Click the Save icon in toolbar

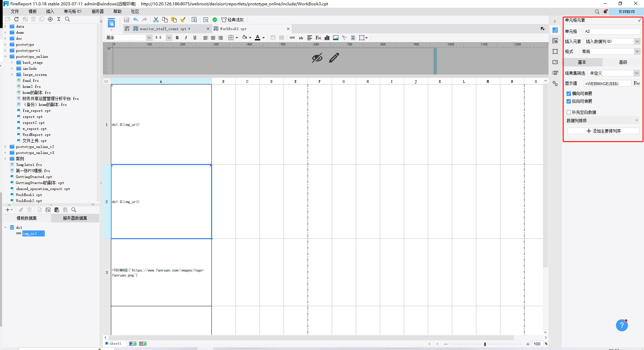[126, 20]
